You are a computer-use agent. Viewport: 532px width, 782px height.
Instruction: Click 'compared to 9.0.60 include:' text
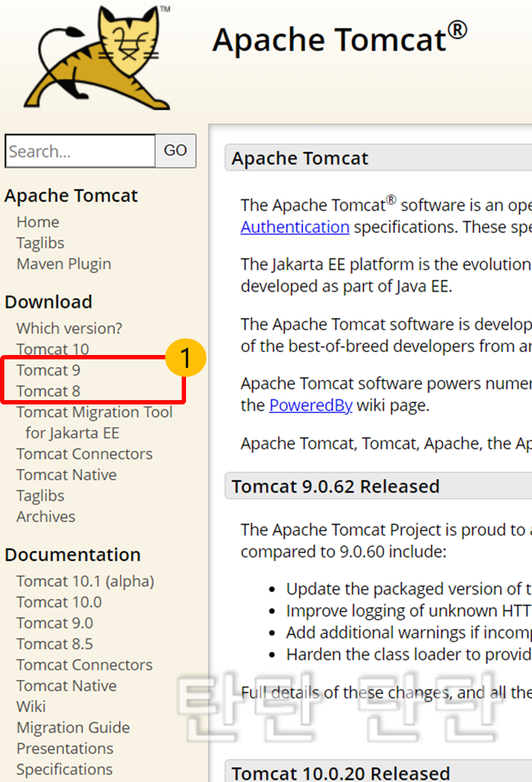344,552
